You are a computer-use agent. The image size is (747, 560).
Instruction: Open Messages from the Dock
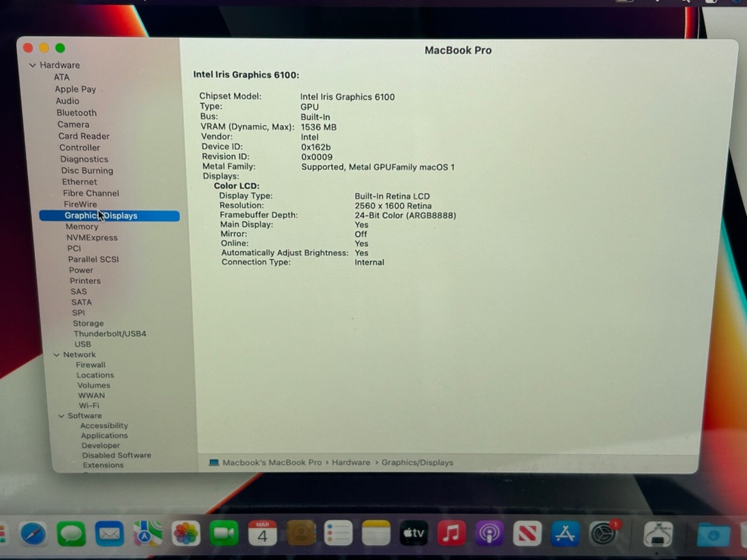pos(71,534)
